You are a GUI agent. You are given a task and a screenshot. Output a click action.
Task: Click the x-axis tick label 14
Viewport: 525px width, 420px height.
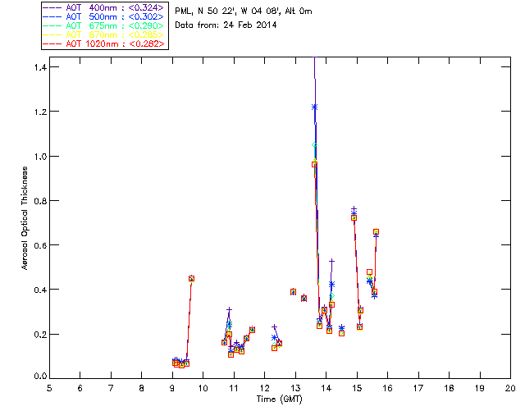pyautogui.click(x=326, y=388)
